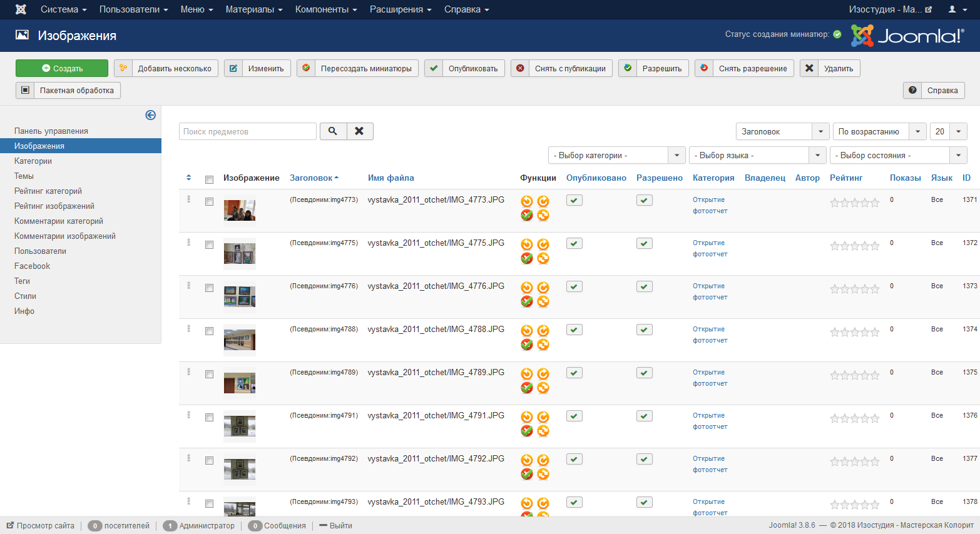Click the search magnifier button
This screenshot has height=534, width=980.
click(333, 131)
